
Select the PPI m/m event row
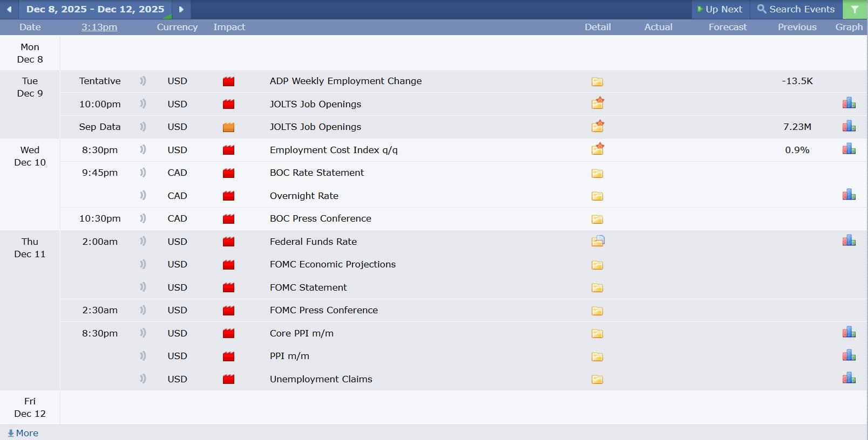pyautogui.click(x=289, y=356)
